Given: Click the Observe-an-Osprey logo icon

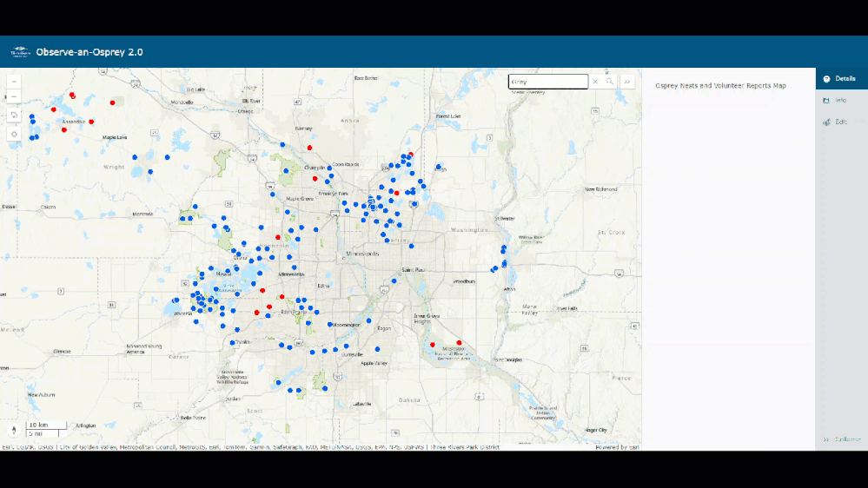Looking at the screenshot, I should point(20,52).
